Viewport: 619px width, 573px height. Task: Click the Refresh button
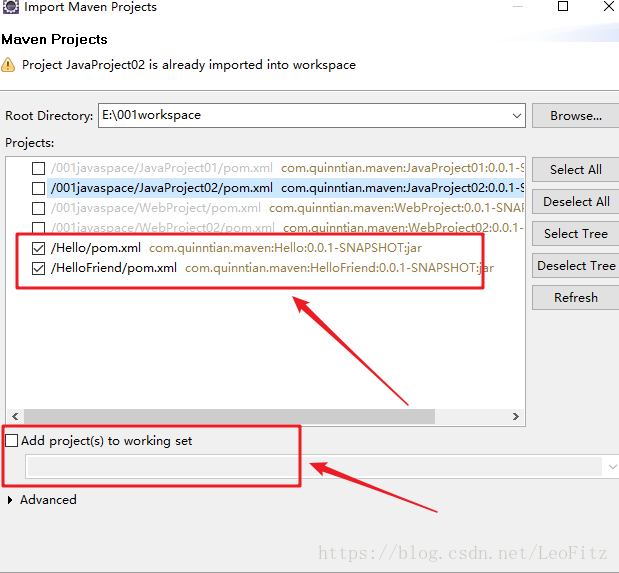pos(576,297)
